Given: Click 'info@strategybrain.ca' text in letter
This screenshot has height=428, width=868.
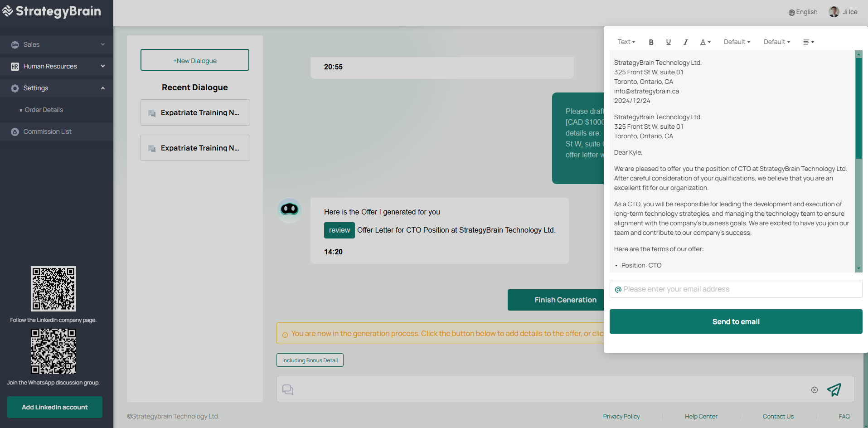Looking at the screenshot, I should pyautogui.click(x=646, y=91).
